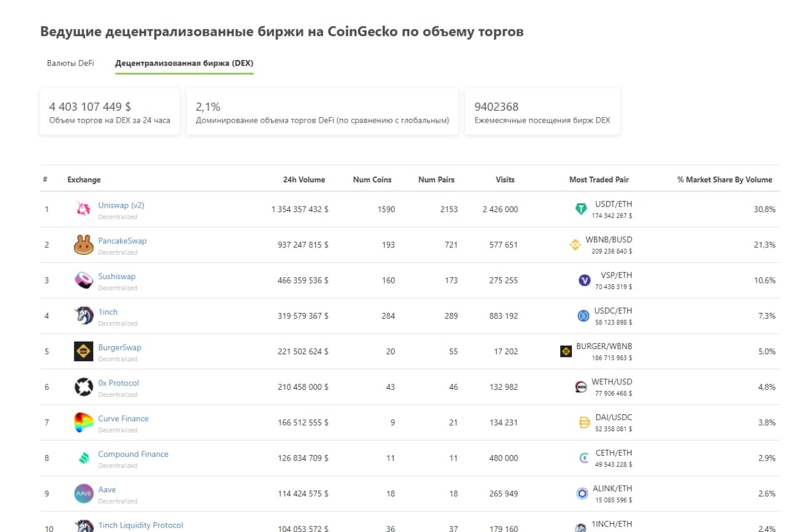Click the PancakeSwap bunny logo
This screenshot has width=801, height=532.
click(x=83, y=245)
